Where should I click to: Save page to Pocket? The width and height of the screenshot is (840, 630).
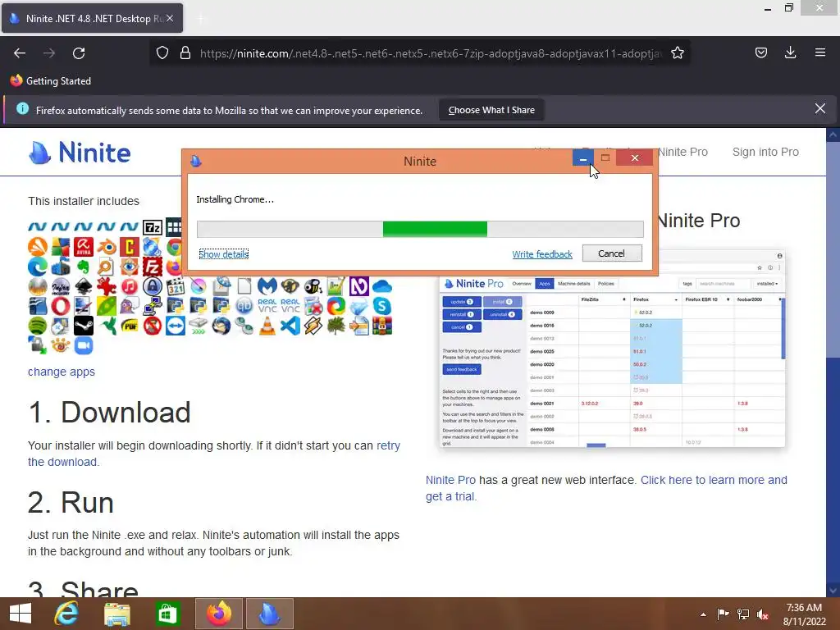761,52
